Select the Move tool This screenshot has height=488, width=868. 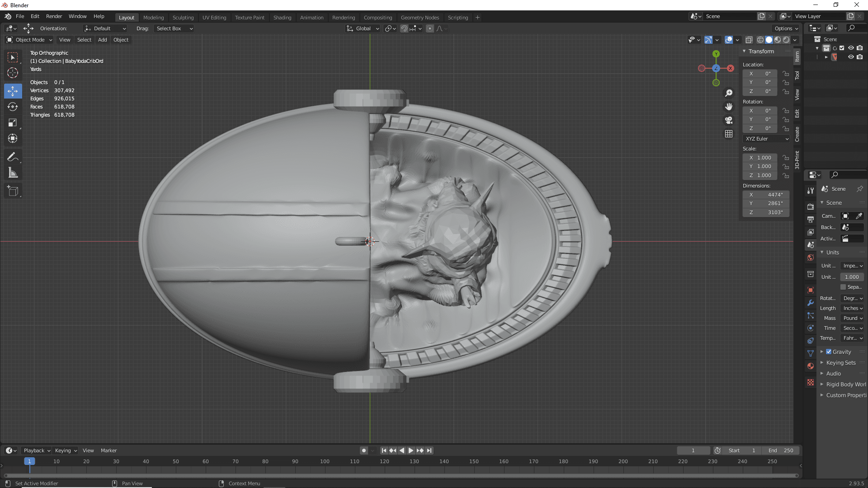point(13,91)
